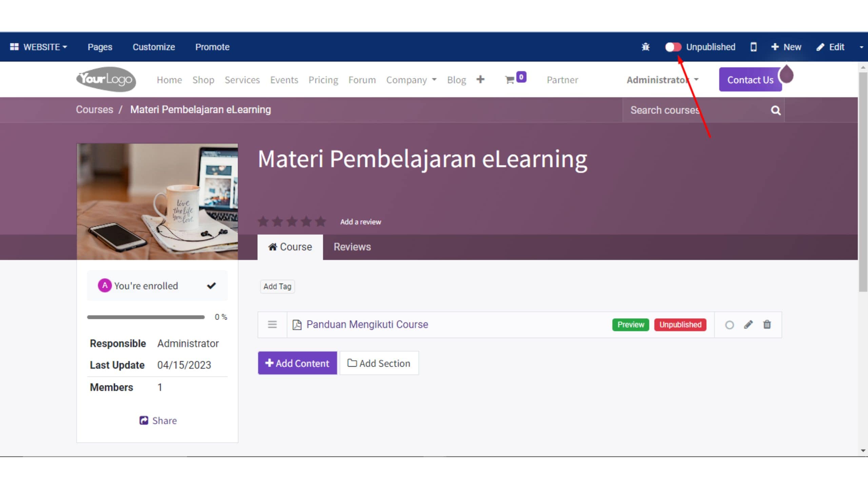Grab the drag handle of Panduan row
This screenshot has height=488, width=868.
pyautogui.click(x=272, y=325)
